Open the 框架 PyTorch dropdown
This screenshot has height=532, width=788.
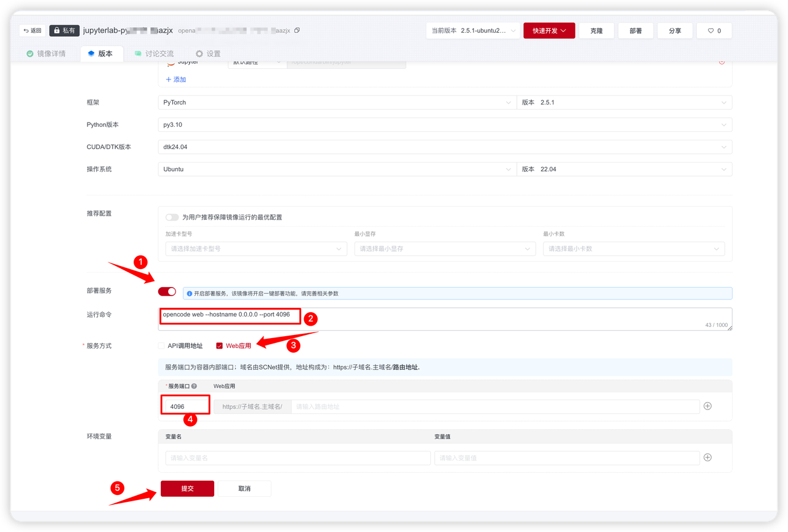click(337, 102)
